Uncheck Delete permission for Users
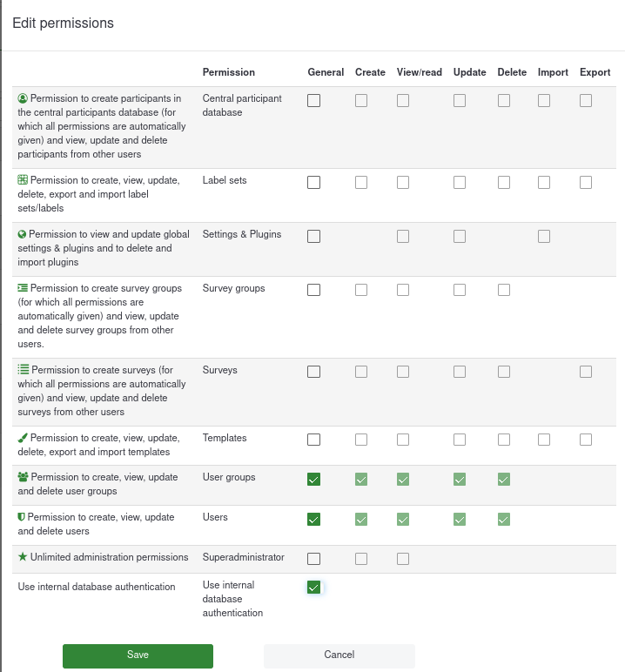Viewport: 625px width, 672px height. click(503, 519)
